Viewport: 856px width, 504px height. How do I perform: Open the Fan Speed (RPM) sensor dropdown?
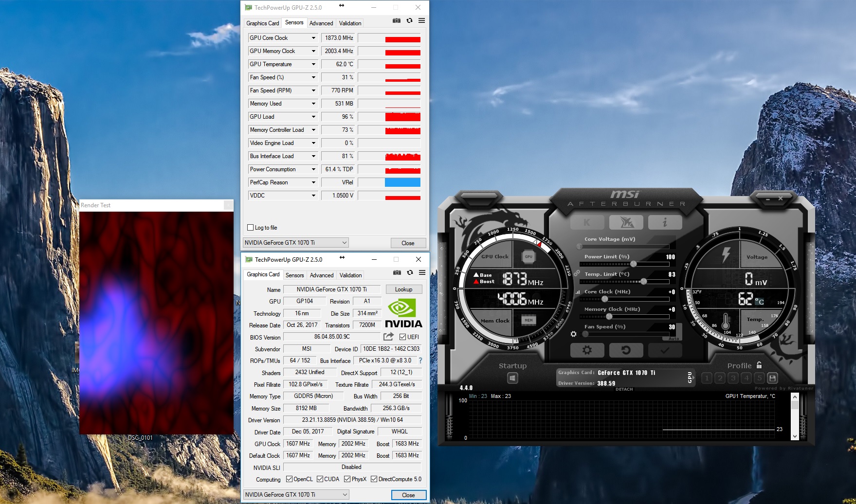(x=313, y=90)
